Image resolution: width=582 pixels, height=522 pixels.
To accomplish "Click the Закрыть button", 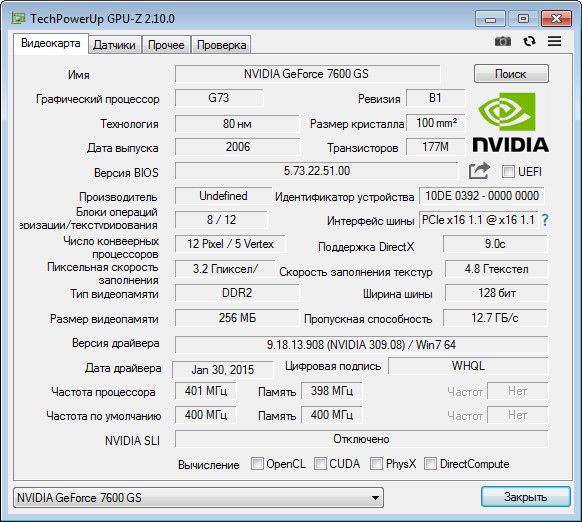I will pos(526,497).
